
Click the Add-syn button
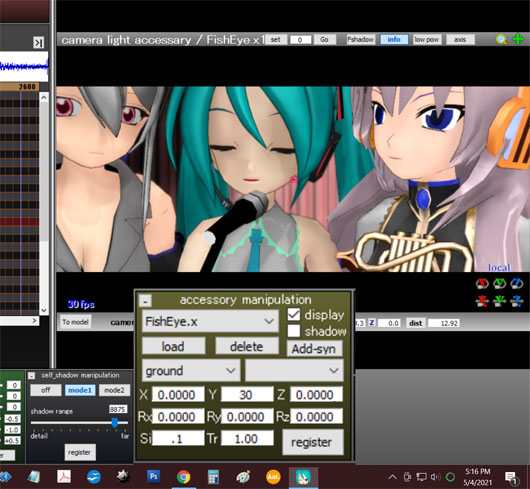click(x=314, y=348)
